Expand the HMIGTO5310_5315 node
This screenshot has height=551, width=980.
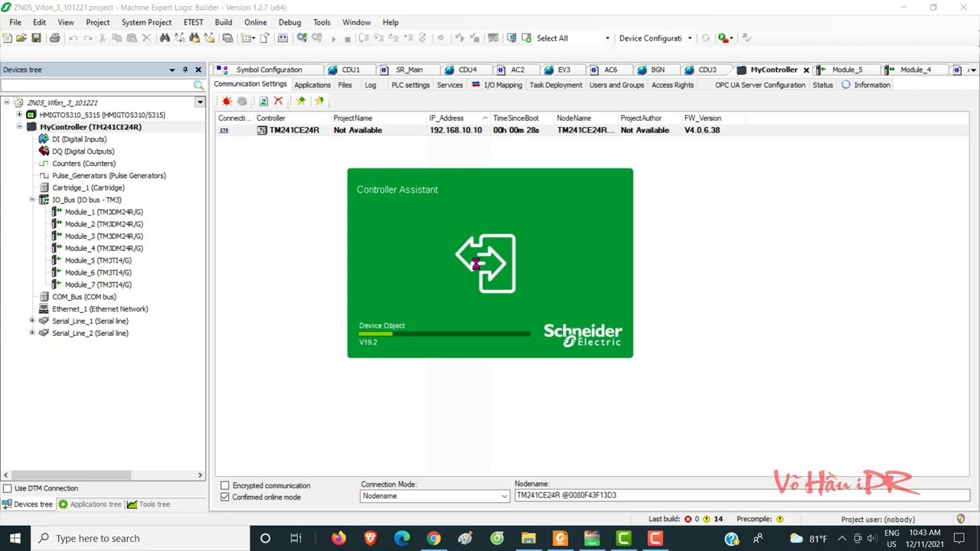[x=20, y=115]
